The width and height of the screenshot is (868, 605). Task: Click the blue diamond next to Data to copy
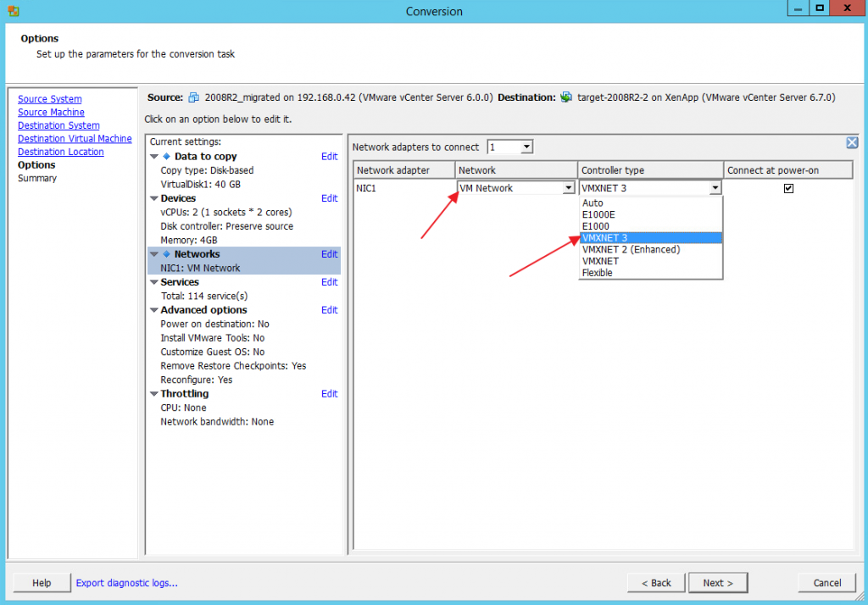click(166, 157)
